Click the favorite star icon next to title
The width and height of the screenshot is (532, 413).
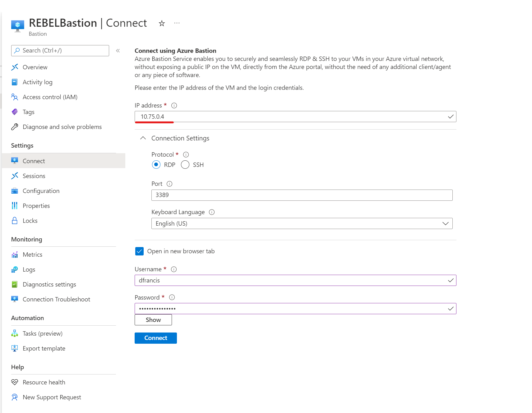coord(162,23)
